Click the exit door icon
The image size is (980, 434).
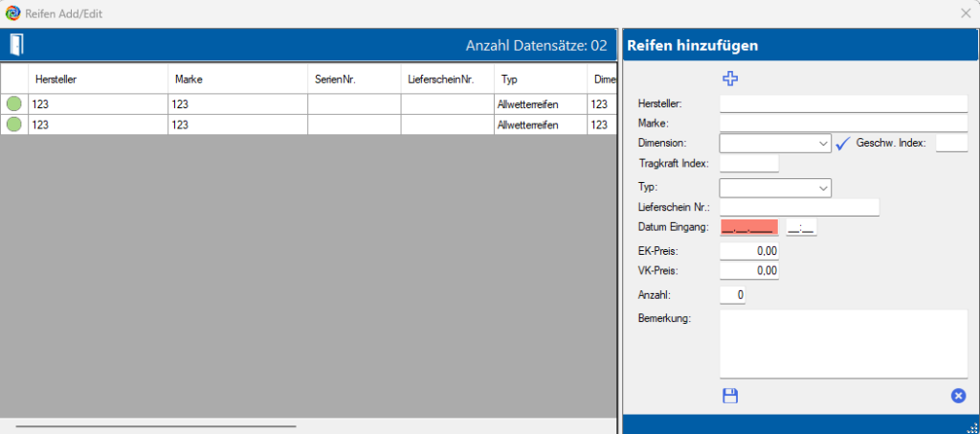16,44
